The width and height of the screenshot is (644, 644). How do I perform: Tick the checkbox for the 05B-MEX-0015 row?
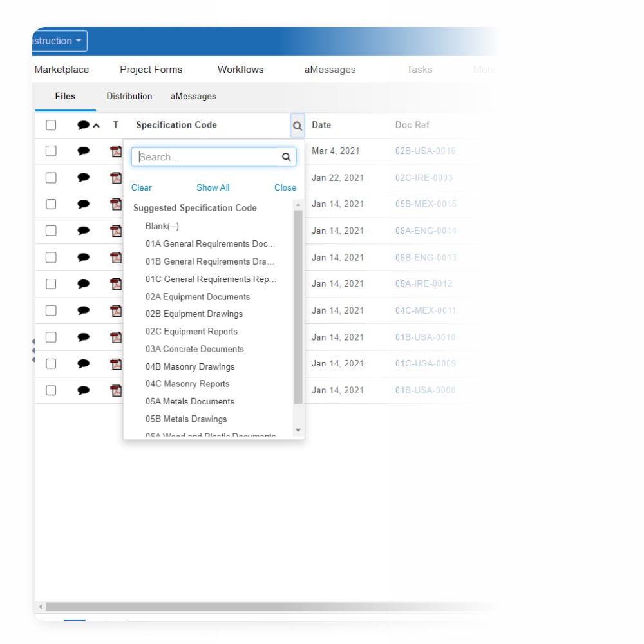pos(51,204)
